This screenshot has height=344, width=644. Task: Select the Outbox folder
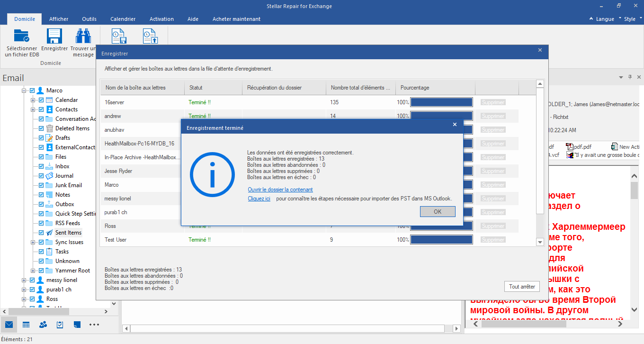(65, 204)
